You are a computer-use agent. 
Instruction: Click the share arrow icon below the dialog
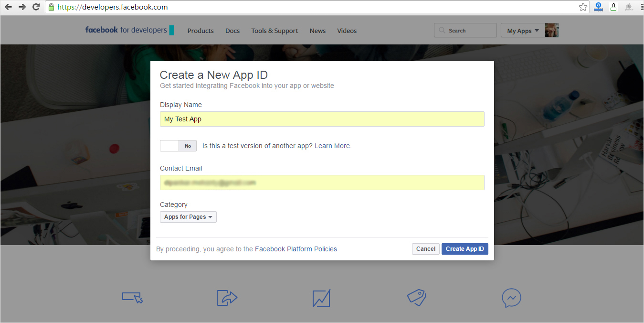[x=227, y=298]
